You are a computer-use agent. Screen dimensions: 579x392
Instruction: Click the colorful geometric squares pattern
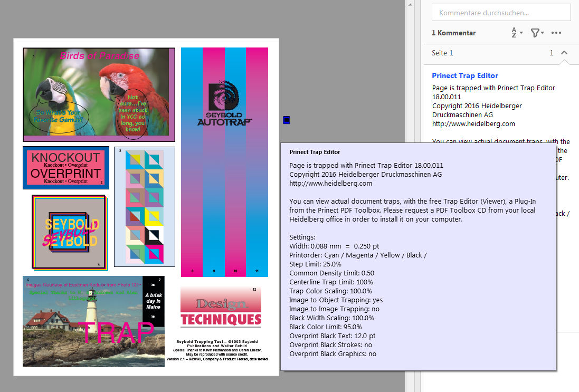coord(145,207)
